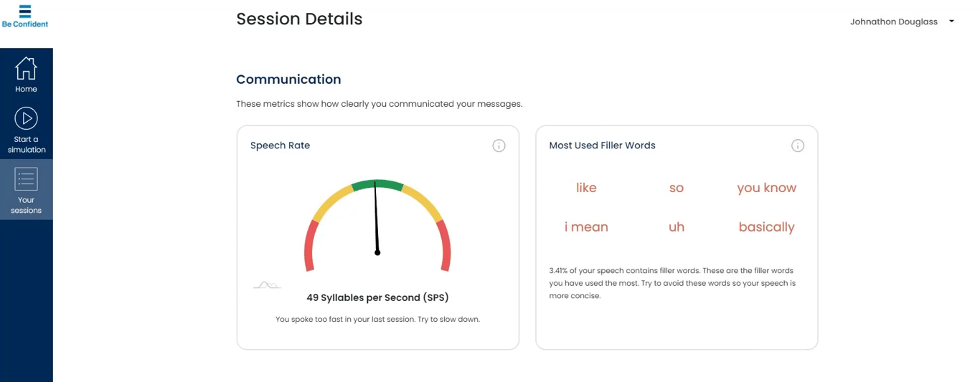Screen dimensions: 980x382
Task: Click the left red gauge segment
Action: (x=310, y=246)
